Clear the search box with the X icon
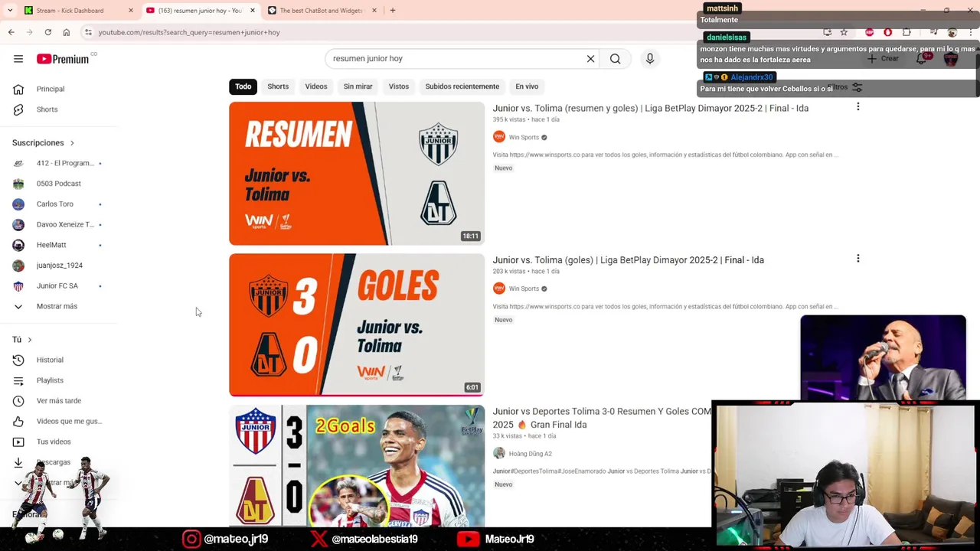The height and width of the screenshot is (551, 980). [x=590, y=59]
